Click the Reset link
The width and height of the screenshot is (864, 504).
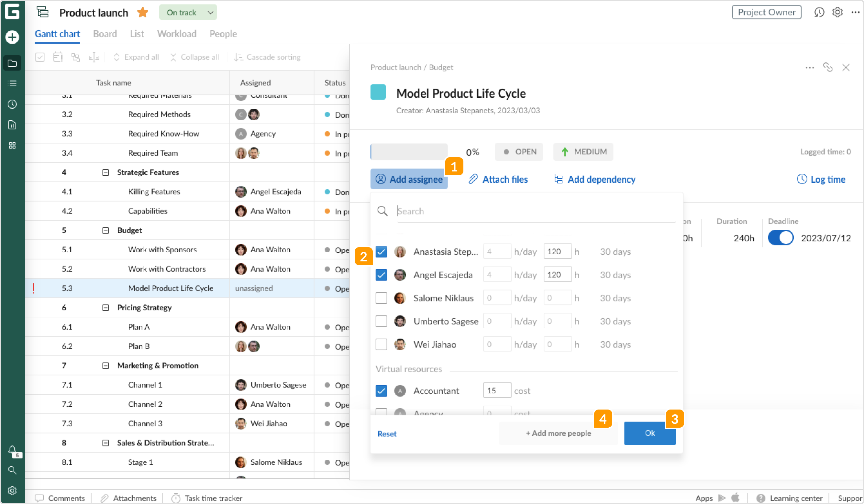[x=387, y=434]
